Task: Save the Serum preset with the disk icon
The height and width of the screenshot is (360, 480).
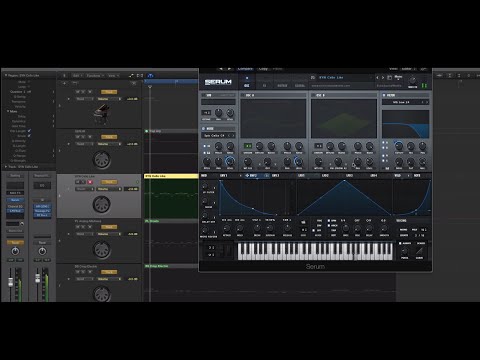Action: pos(313,77)
